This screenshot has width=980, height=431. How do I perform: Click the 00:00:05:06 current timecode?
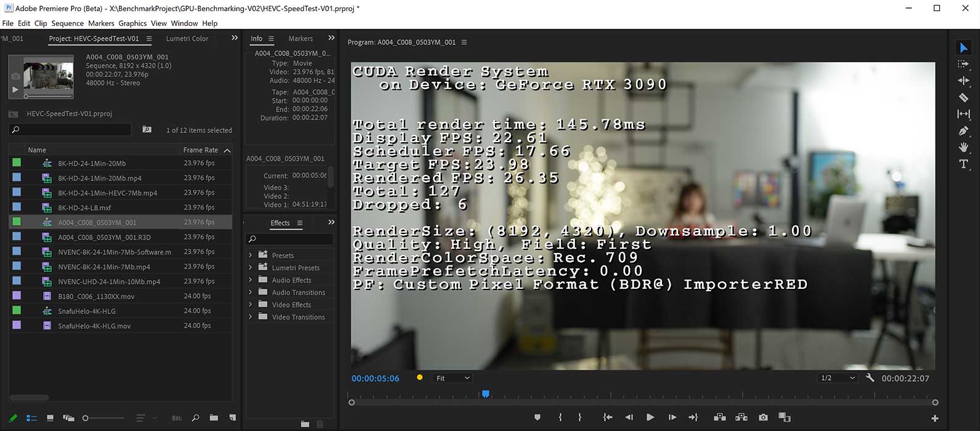tap(375, 378)
